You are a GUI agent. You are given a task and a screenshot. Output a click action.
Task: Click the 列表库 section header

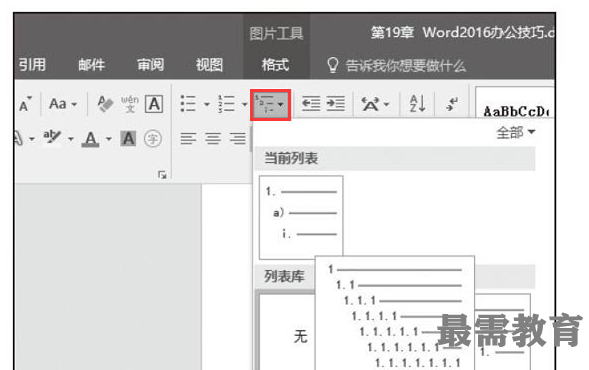284,276
